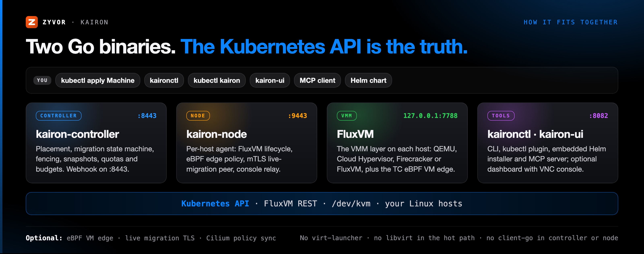Click the ZYVOR brand name text

pyautogui.click(x=54, y=22)
